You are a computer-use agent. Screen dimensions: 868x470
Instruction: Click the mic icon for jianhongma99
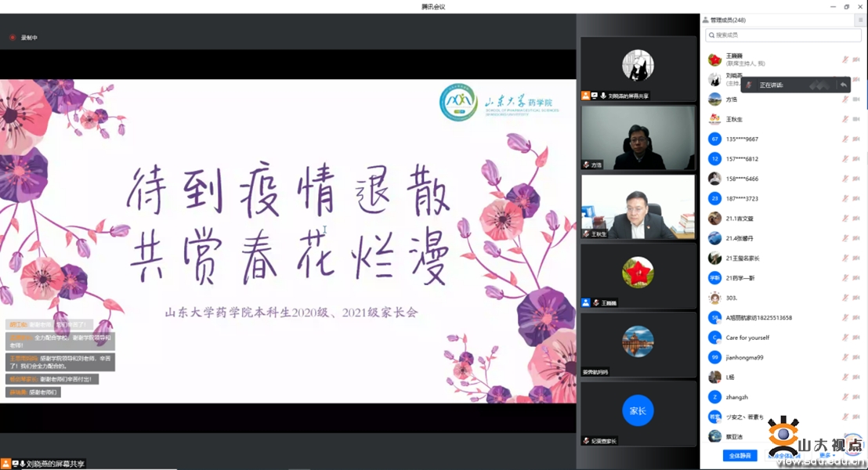click(x=845, y=357)
